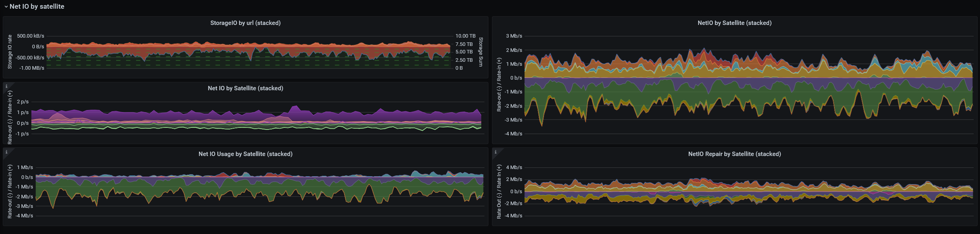Show info icon of NetIO Repair panel
The width and height of the screenshot is (980, 234).
tap(496, 152)
